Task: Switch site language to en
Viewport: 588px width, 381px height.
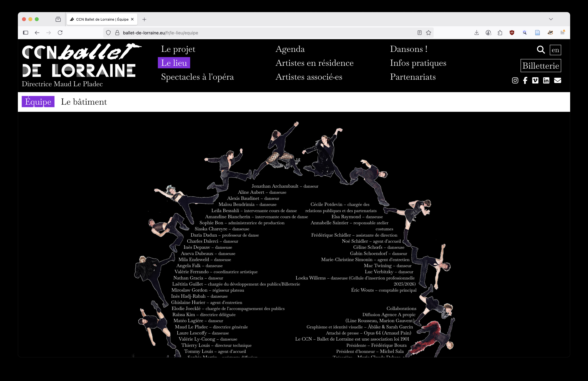Action: coord(555,50)
